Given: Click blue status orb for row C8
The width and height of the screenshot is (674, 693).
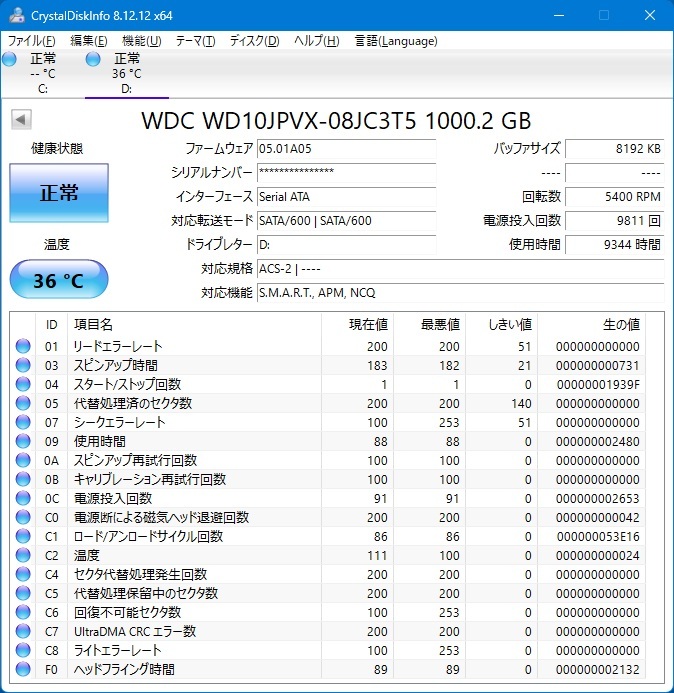Looking at the screenshot, I should point(23,650).
